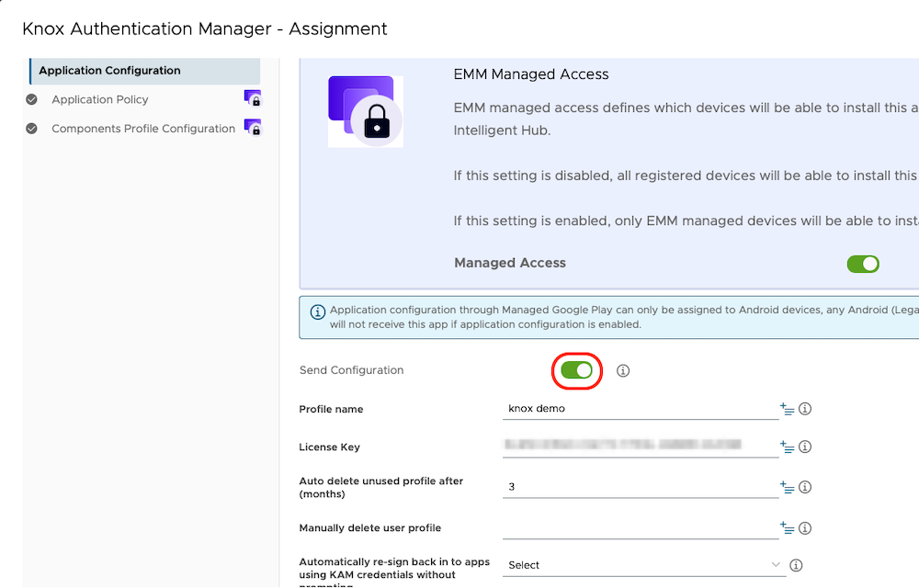Click info icon beside the re-sign Select dropdown
This screenshot has height=588, width=919.
[797, 565]
